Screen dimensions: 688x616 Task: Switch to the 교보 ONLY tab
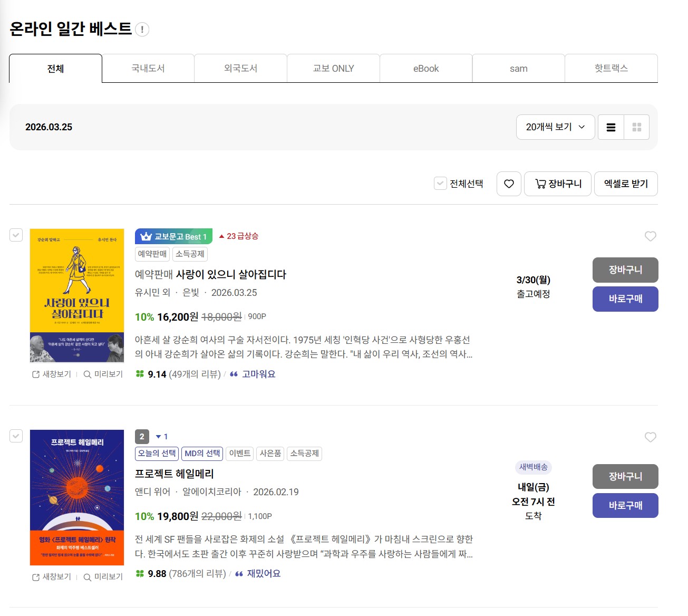click(334, 69)
